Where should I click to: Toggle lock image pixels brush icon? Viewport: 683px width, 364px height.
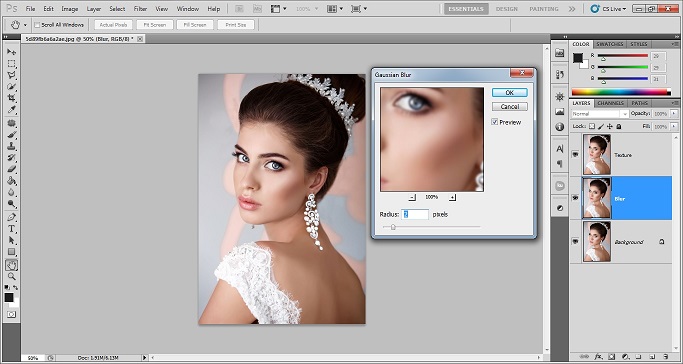601,126
